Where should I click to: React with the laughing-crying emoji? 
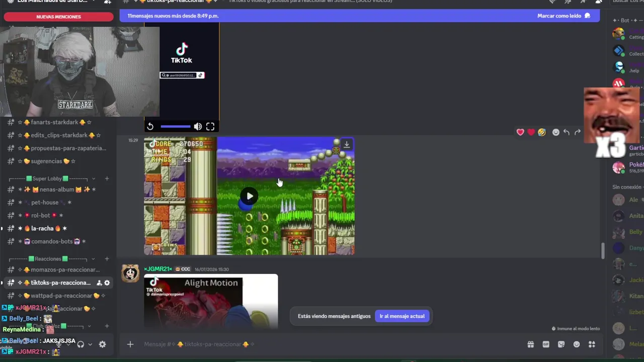point(541,132)
